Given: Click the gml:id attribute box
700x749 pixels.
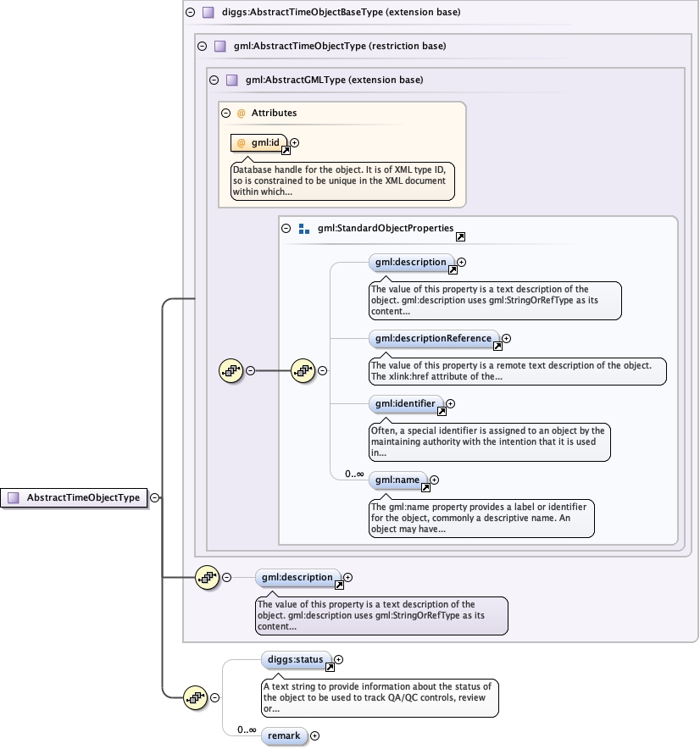Looking at the screenshot, I should 258,142.
